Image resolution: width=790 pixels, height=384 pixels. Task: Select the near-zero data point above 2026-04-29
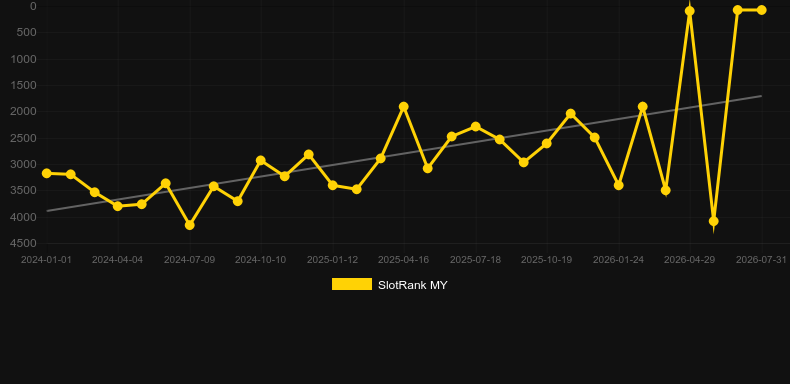click(690, 11)
